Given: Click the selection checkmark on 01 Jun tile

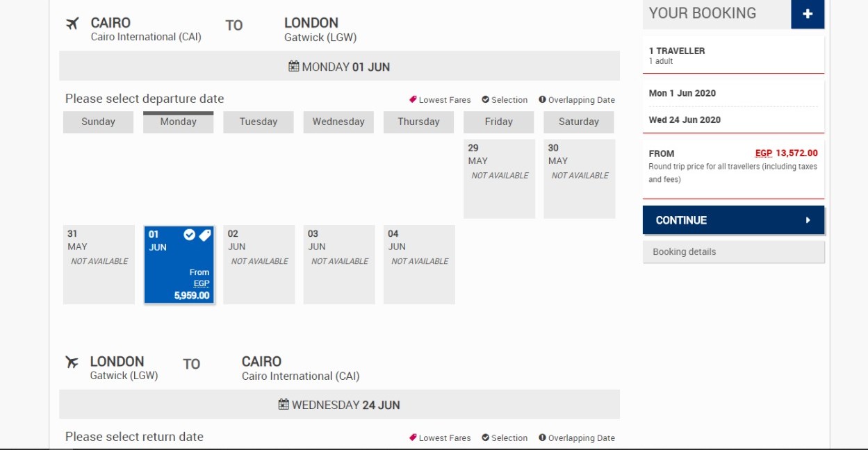Looking at the screenshot, I should (189, 235).
